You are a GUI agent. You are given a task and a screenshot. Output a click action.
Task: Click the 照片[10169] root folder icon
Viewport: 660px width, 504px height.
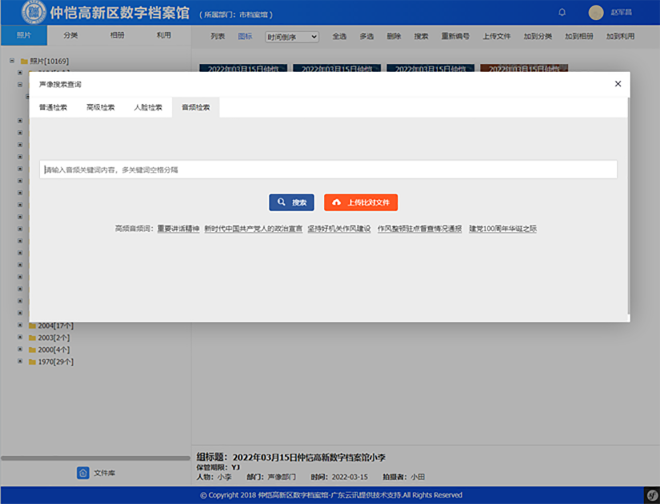(x=23, y=61)
